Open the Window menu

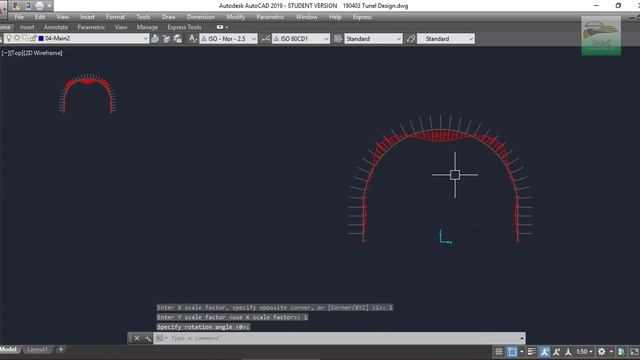tap(307, 17)
